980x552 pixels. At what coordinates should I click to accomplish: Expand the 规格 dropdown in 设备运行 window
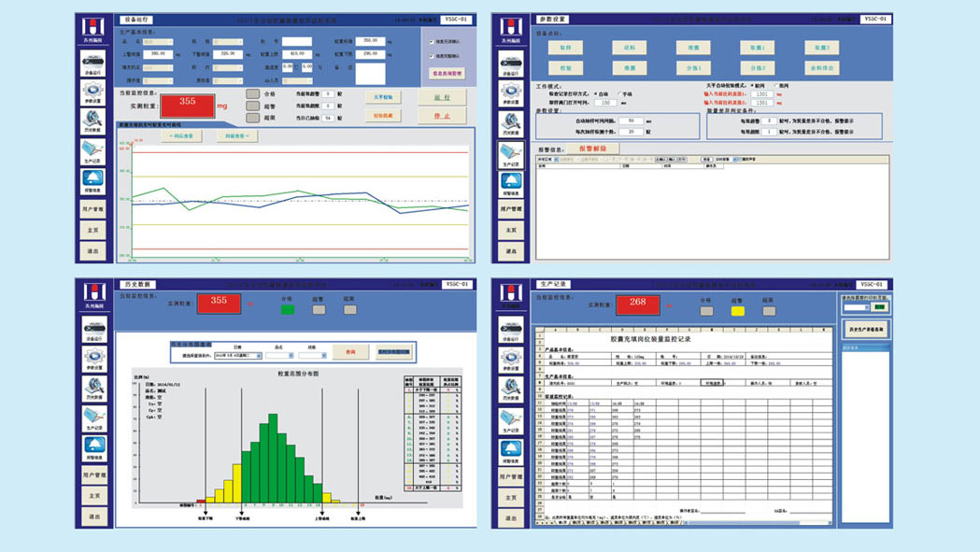coord(228,42)
